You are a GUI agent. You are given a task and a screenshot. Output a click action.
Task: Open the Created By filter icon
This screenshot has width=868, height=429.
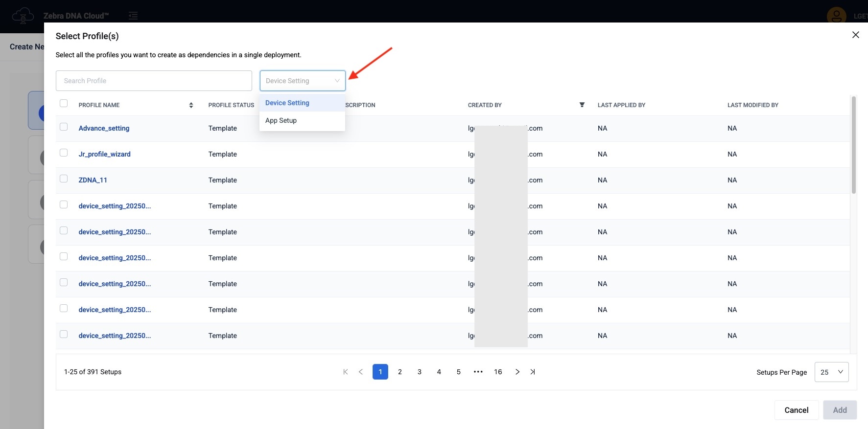pyautogui.click(x=582, y=105)
